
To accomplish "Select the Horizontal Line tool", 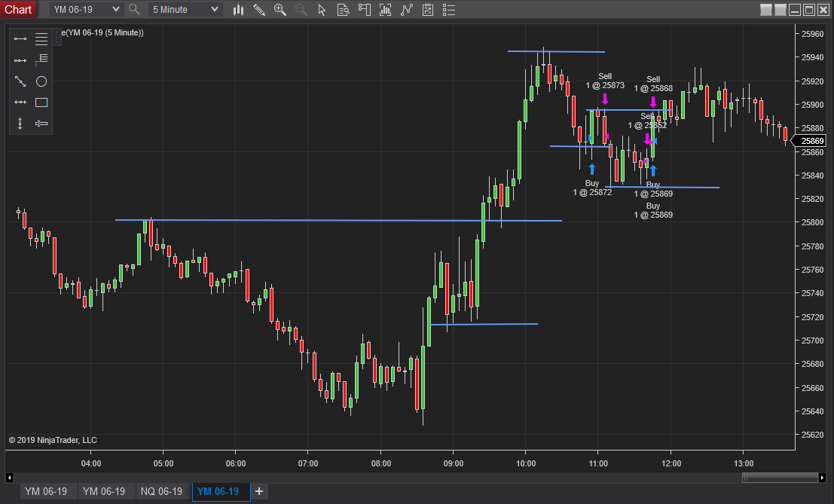I will coord(20,102).
